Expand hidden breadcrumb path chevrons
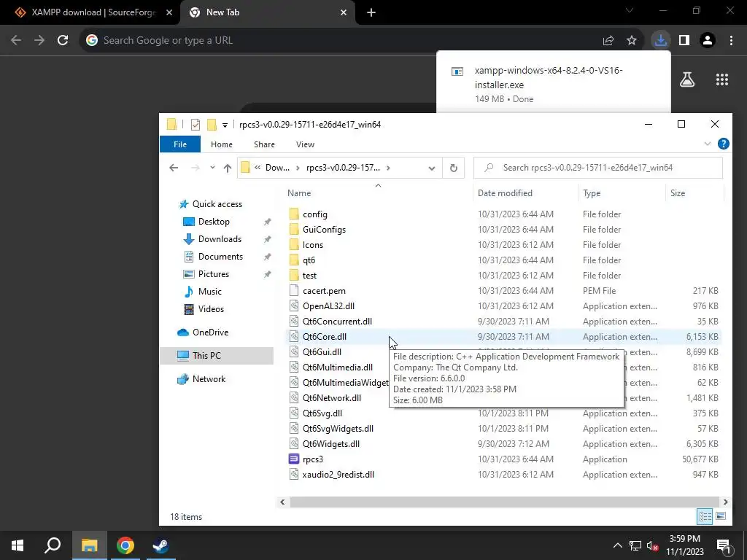The height and width of the screenshot is (560, 747). click(258, 168)
